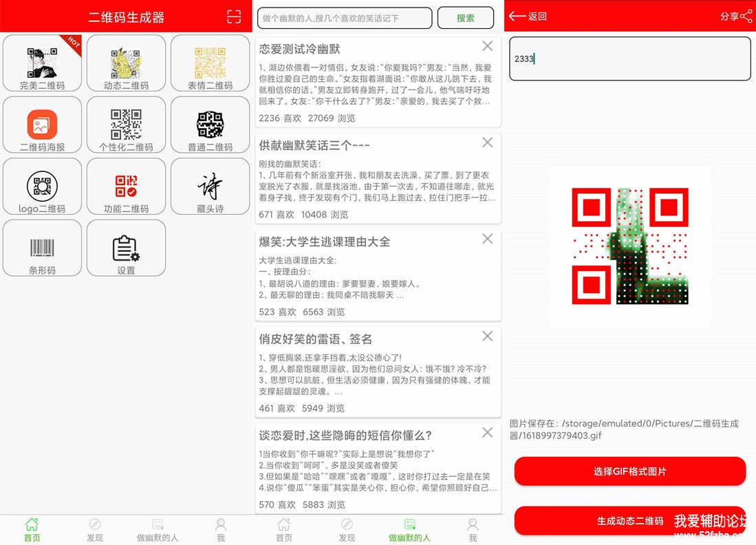756x545 pixels.
Task: Select 做幽默的人 tab in middle screen
Action: point(410,530)
